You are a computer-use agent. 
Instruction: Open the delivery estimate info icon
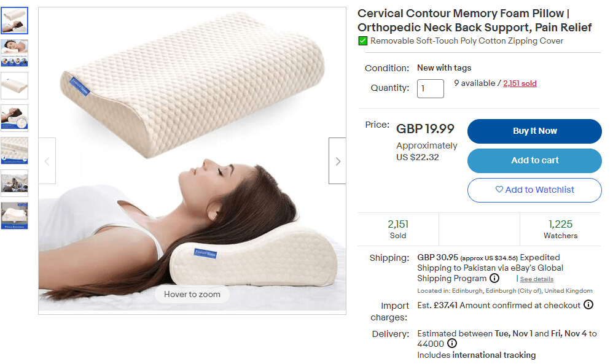tap(452, 343)
